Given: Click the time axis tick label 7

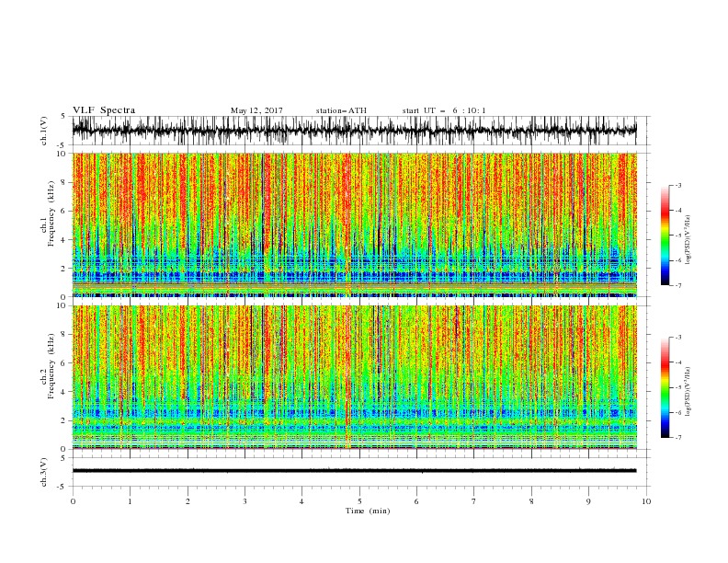Looking at the screenshot, I should (x=474, y=501).
